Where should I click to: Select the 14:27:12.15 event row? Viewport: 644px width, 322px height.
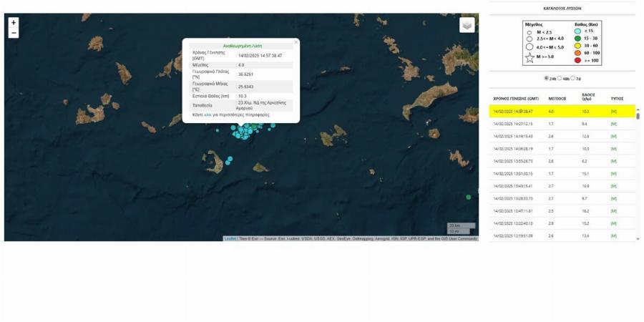point(562,124)
